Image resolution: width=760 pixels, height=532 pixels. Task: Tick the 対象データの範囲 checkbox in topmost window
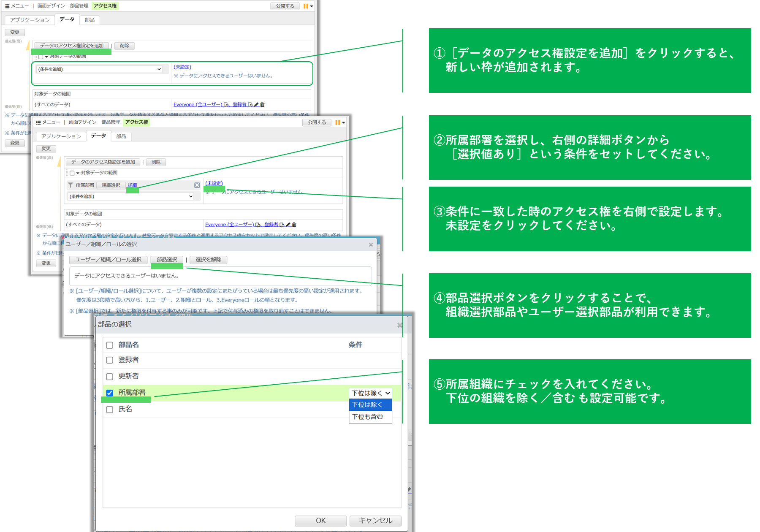coord(41,57)
